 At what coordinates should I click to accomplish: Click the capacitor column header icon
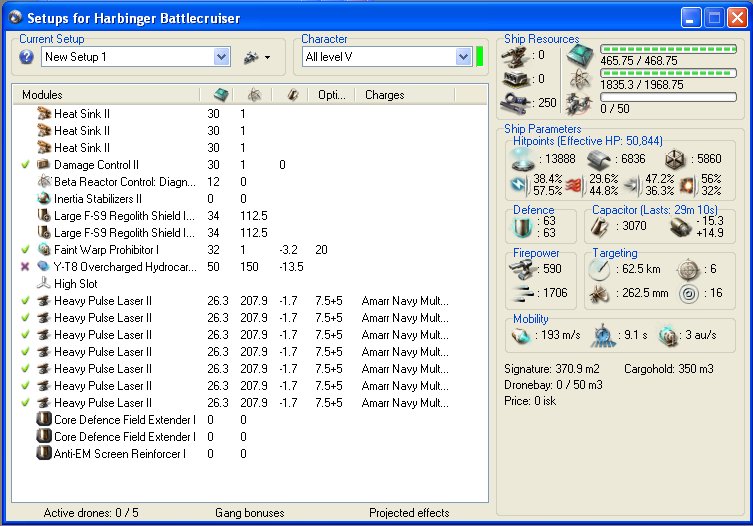[x=292, y=95]
